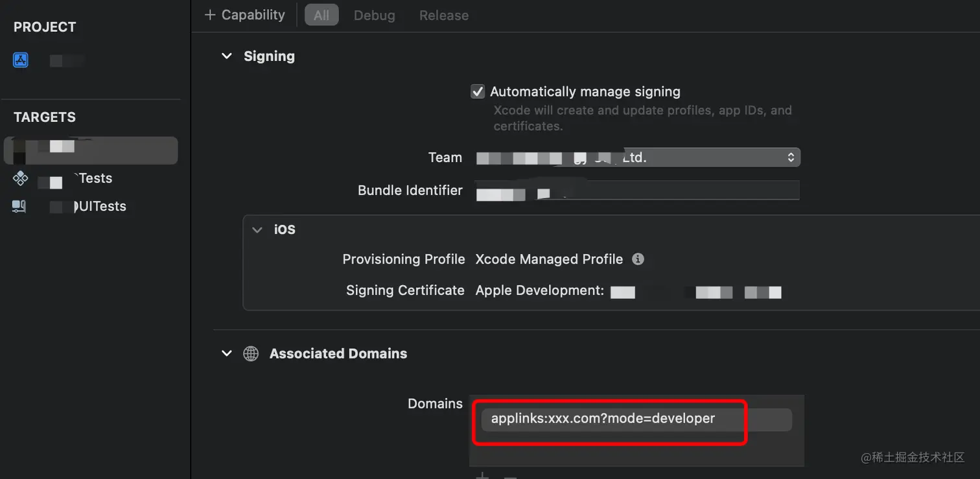The height and width of the screenshot is (479, 980).
Task: Click the Bundle Identifier text field
Action: pyautogui.click(x=636, y=191)
